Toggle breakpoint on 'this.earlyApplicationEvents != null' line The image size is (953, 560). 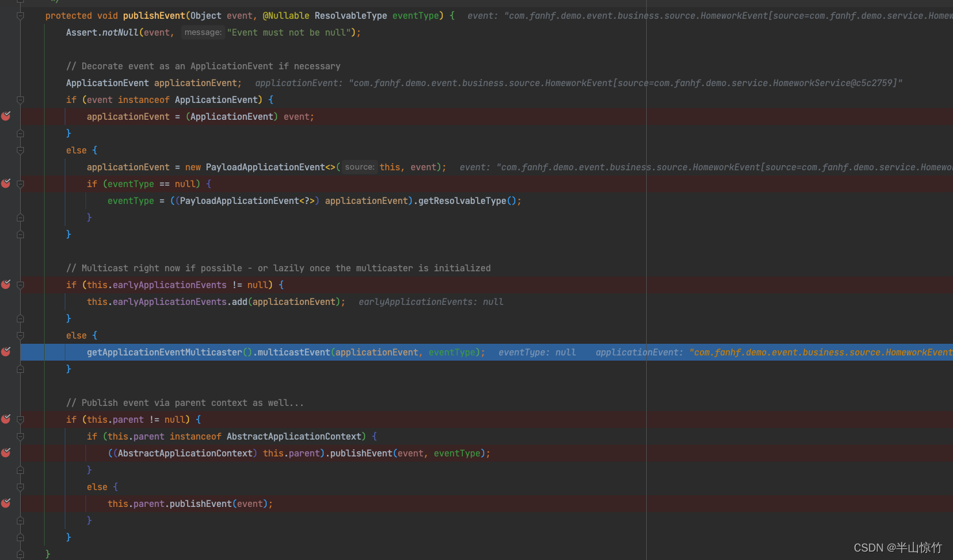tap(6, 284)
